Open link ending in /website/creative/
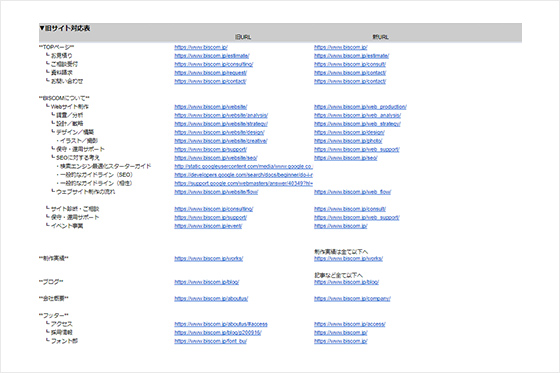 click(x=221, y=141)
